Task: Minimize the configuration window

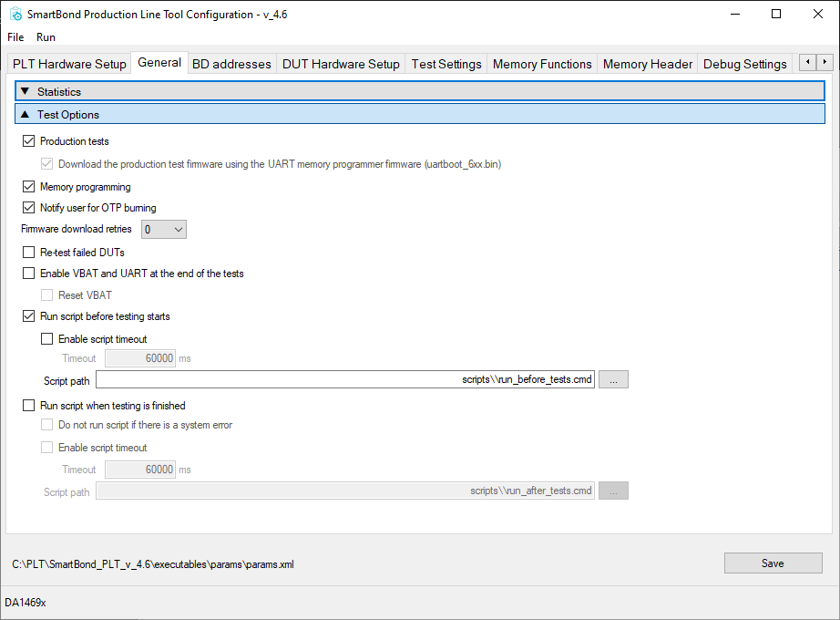Action: tap(735, 14)
